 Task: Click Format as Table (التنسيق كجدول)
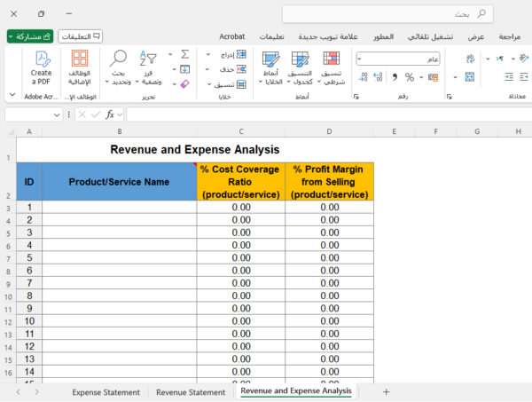coord(301,59)
